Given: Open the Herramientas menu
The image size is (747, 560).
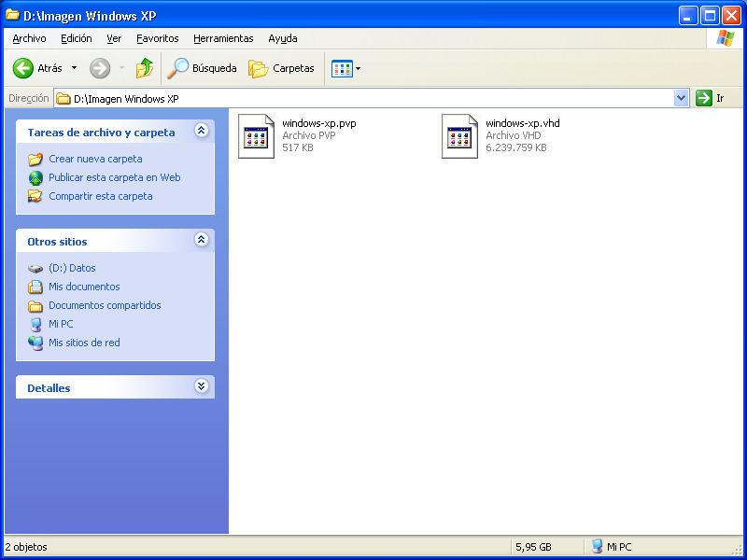Looking at the screenshot, I should coord(223,38).
